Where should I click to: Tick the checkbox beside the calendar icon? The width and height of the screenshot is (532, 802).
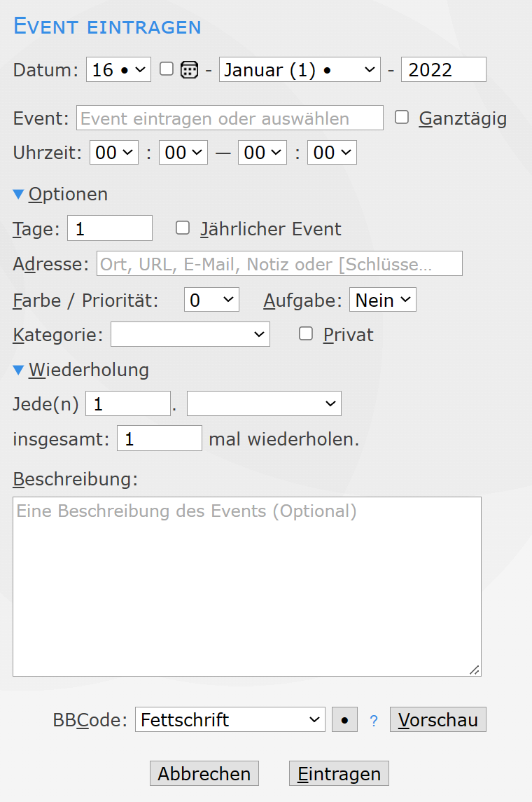167,69
